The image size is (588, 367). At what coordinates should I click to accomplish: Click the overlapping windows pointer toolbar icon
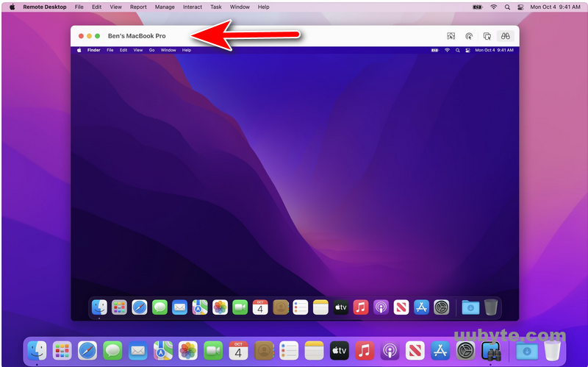coord(487,36)
